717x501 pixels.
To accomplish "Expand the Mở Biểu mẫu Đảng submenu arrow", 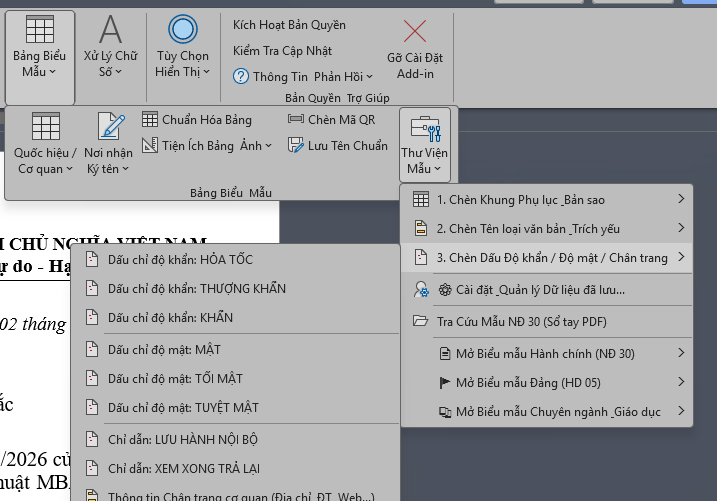I will 681,382.
